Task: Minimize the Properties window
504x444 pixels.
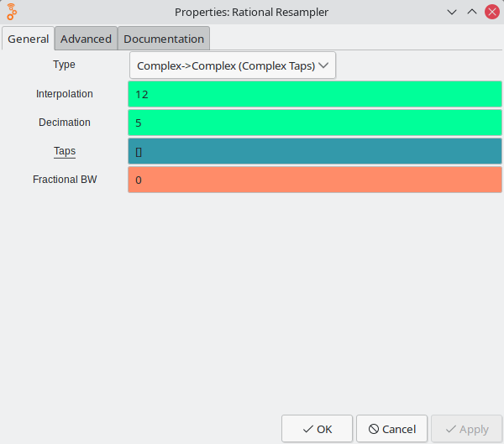Action: click(x=452, y=12)
